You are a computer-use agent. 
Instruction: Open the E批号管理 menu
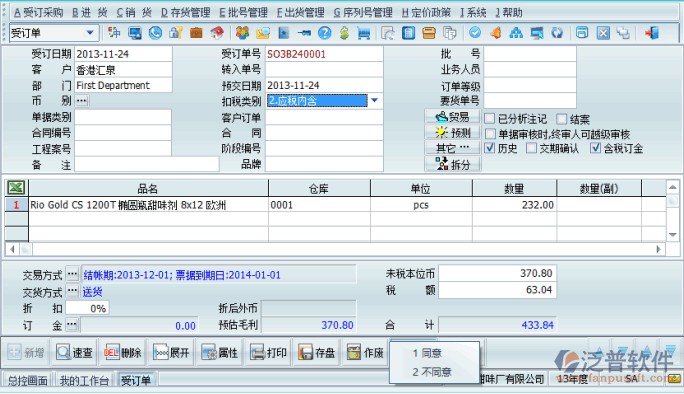click(243, 13)
